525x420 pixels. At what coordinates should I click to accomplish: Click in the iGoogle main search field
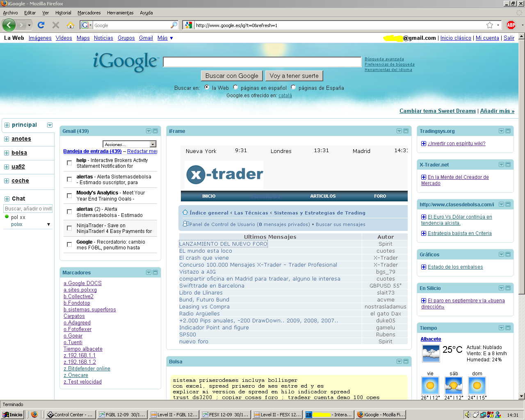[x=262, y=62]
